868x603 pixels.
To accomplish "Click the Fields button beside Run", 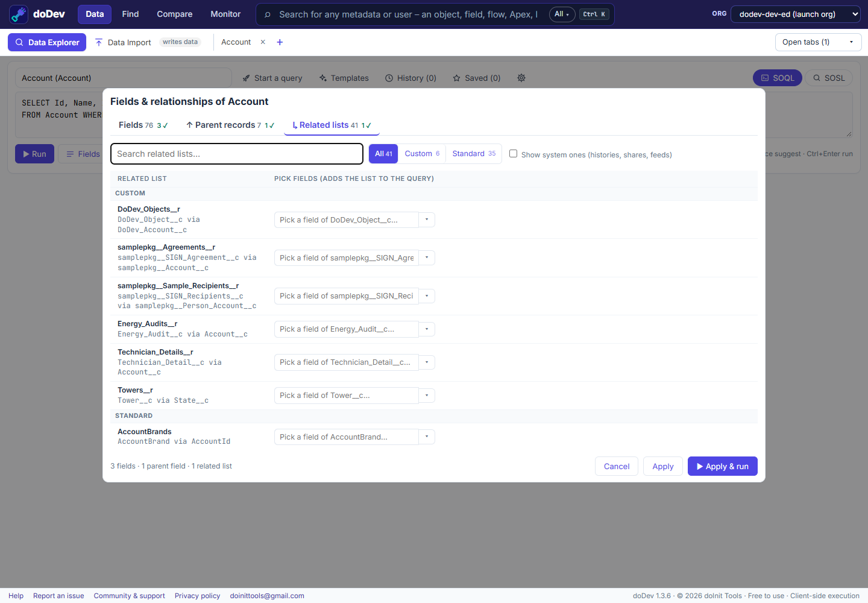I will pos(83,154).
